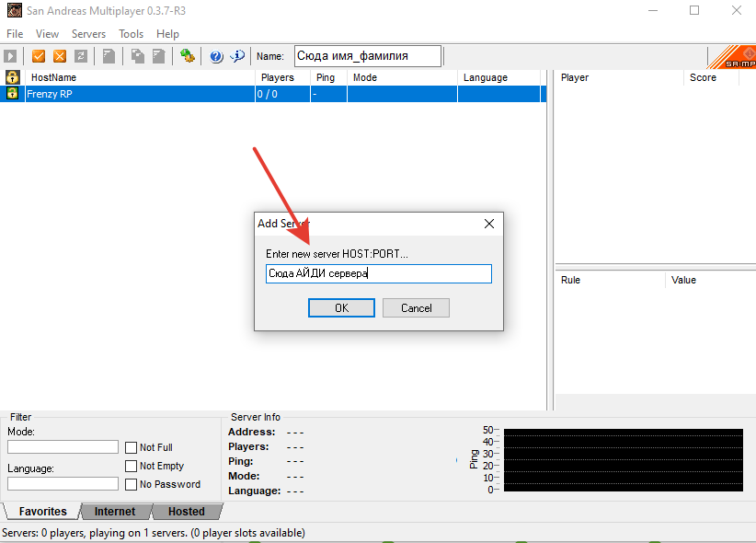Screen dimensions: 756x543
Task: Enable the Not Full filter checkbox
Action: point(131,447)
